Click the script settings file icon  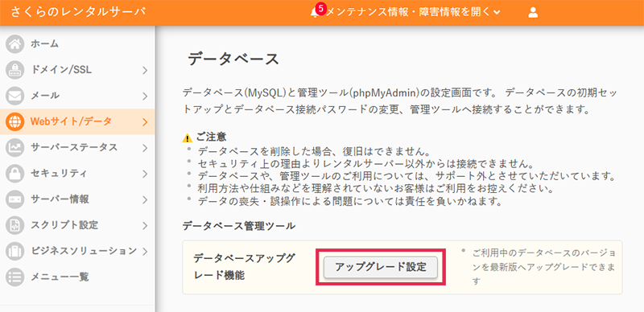coord(14,225)
